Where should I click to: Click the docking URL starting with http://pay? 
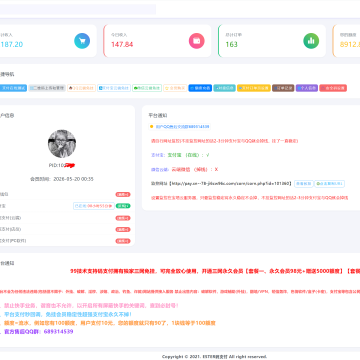[x=230, y=183]
